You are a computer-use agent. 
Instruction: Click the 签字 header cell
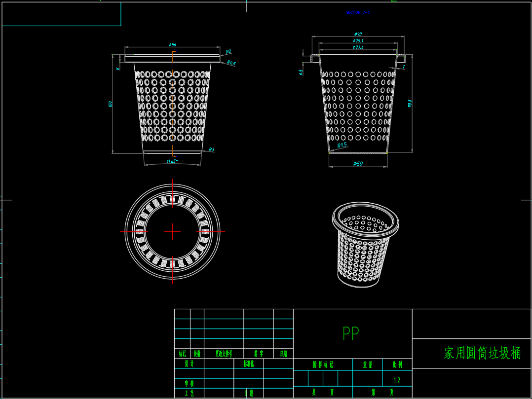tap(259, 354)
